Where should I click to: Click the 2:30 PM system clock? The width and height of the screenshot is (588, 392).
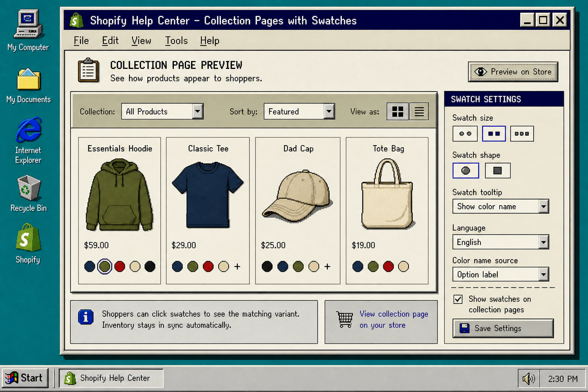click(x=563, y=379)
